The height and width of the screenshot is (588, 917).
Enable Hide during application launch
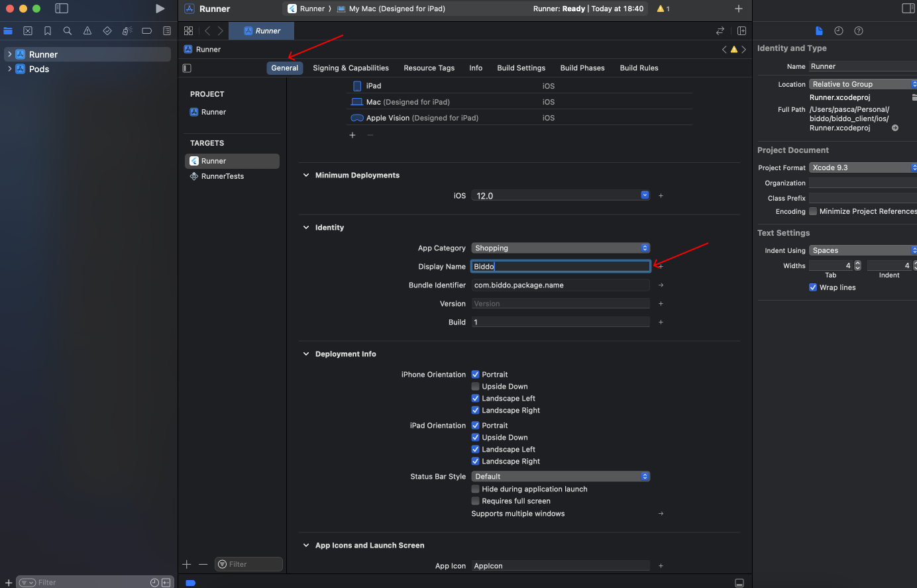(475, 489)
